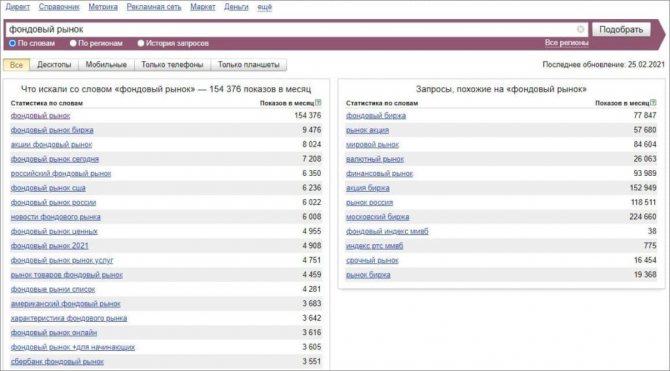Image resolution: width=670 pixels, height=371 pixels.
Task: Select the 9 476 impressions value
Action: [x=311, y=130]
